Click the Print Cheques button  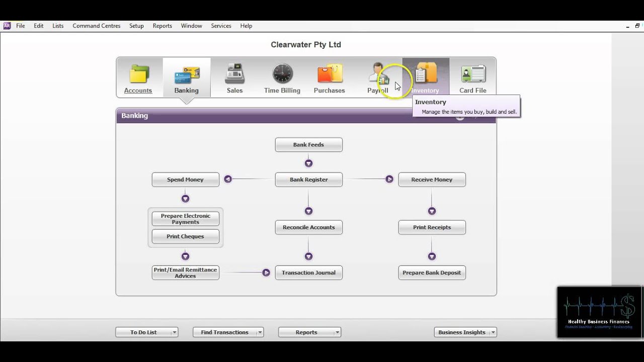(186, 236)
